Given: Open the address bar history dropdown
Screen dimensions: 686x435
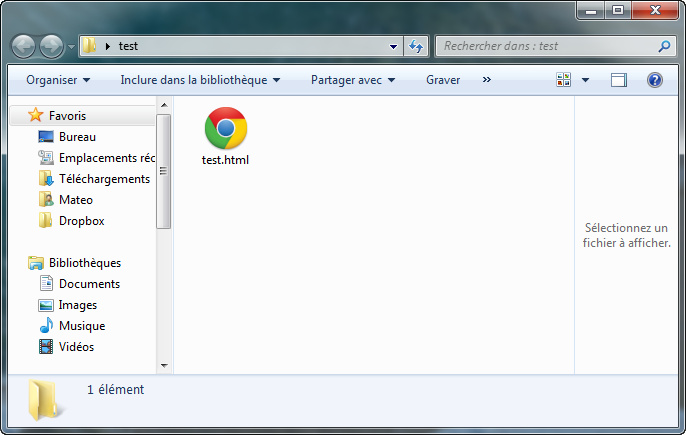Looking at the screenshot, I should pos(393,46).
